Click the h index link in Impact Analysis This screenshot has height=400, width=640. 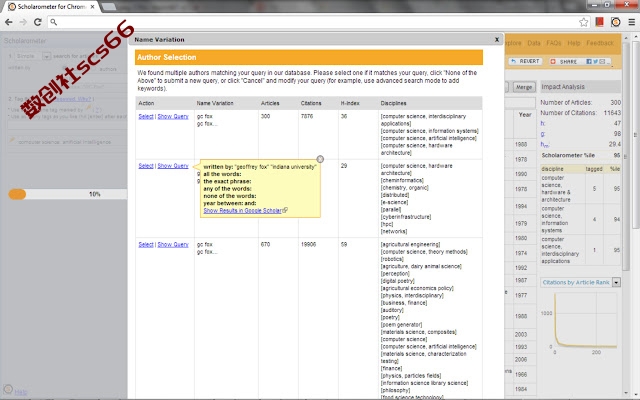[542, 123]
